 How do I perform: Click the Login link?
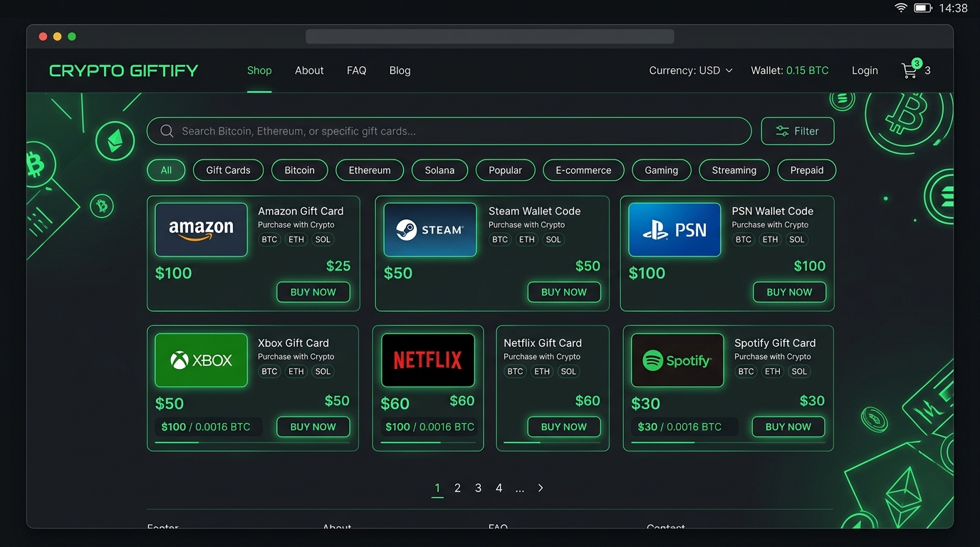[x=865, y=71]
